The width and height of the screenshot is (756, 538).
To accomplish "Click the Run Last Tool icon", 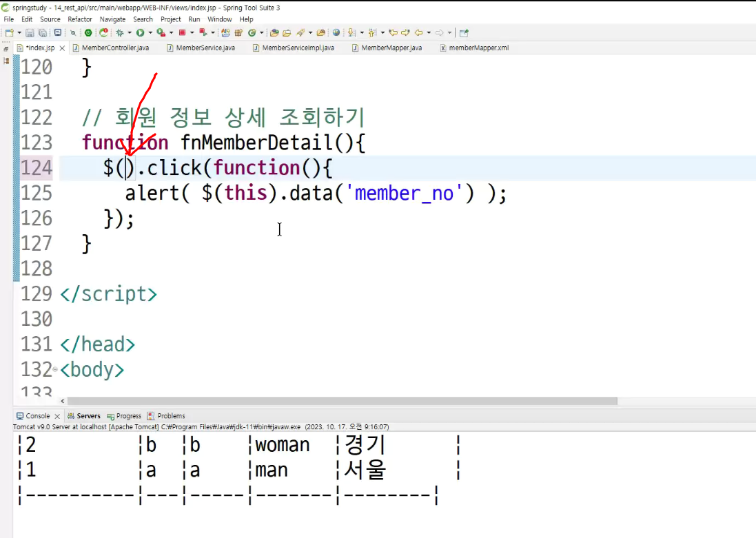I will pos(161,33).
